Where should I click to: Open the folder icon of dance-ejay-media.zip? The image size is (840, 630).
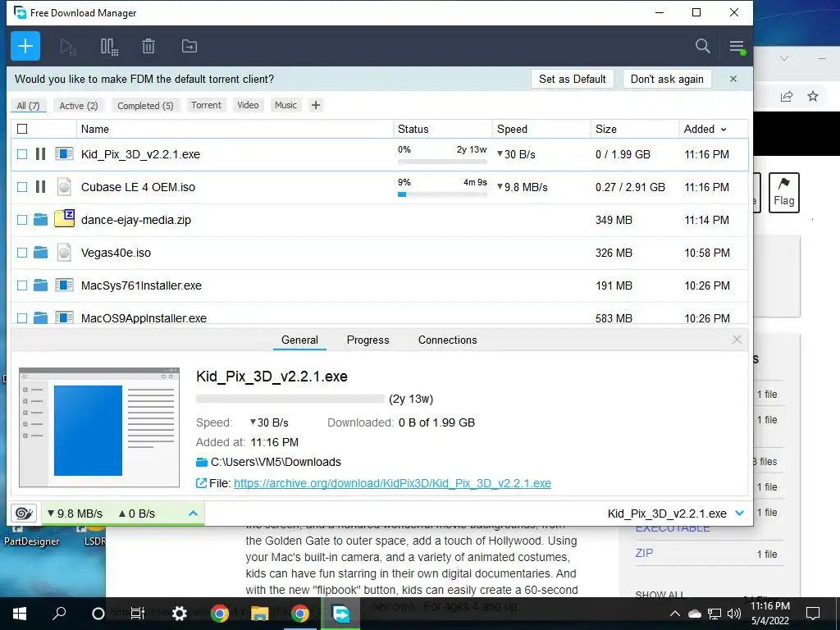coord(41,220)
